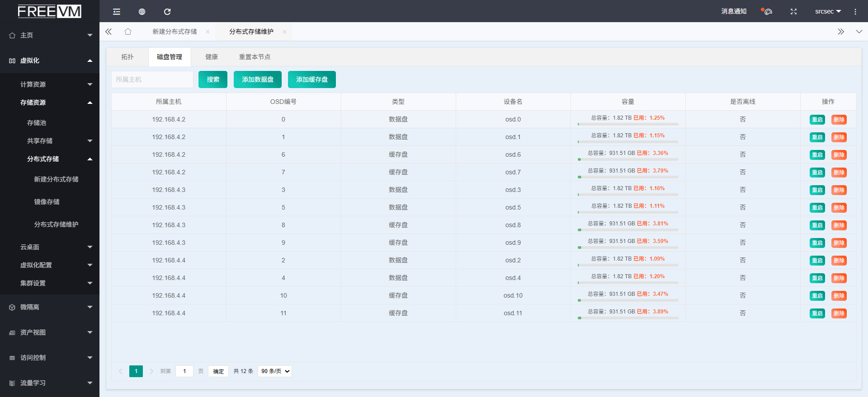Open the 90 条/页 page size dropdown
The width and height of the screenshot is (868, 397).
click(x=275, y=371)
